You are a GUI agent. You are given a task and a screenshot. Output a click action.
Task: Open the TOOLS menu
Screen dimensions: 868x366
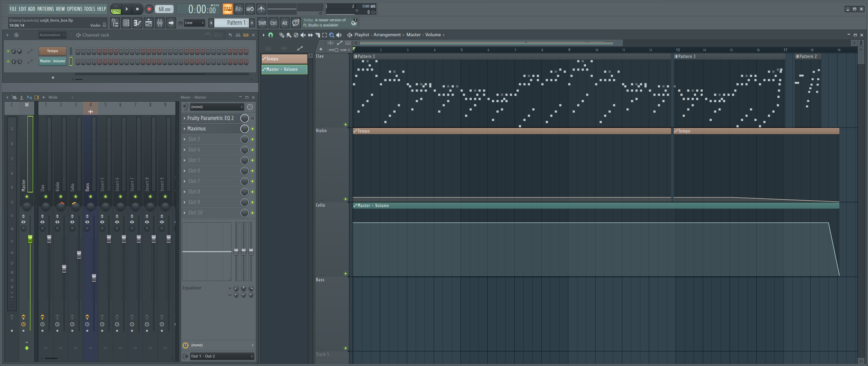coord(90,9)
